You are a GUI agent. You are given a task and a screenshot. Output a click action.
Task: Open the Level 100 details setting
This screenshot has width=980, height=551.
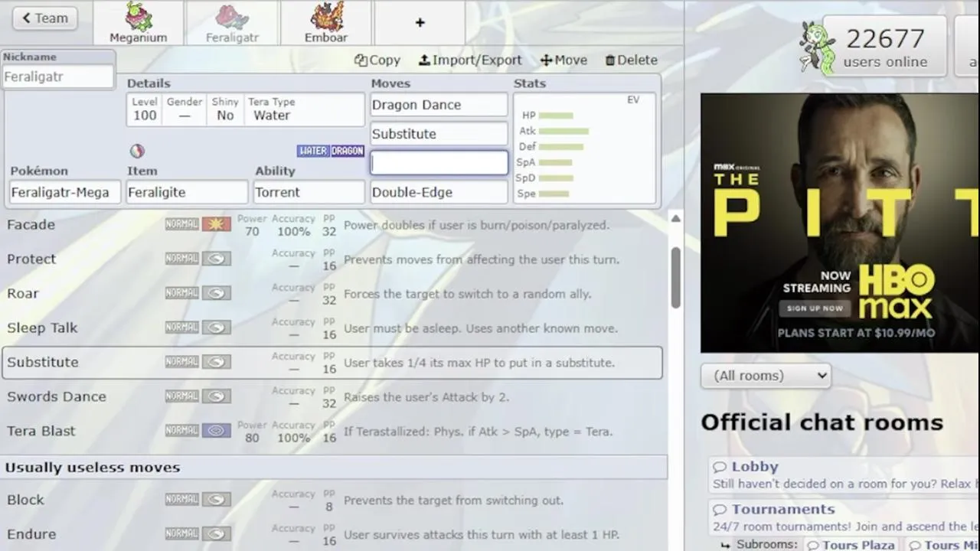[x=144, y=109]
